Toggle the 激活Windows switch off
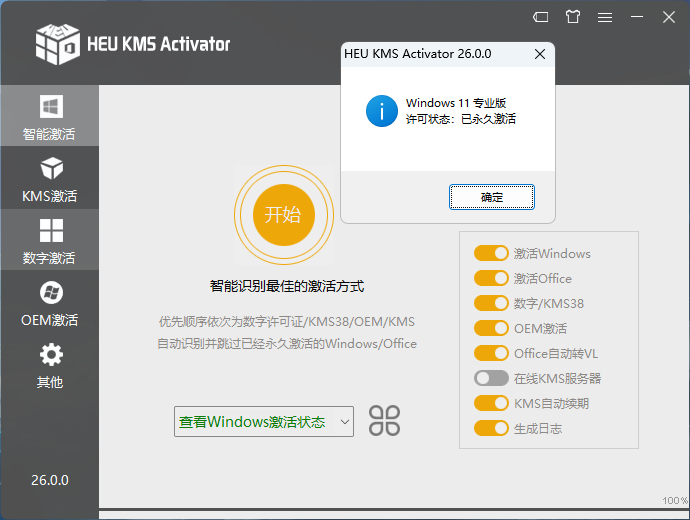Screen dimensions: 690x520 coord(491,254)
